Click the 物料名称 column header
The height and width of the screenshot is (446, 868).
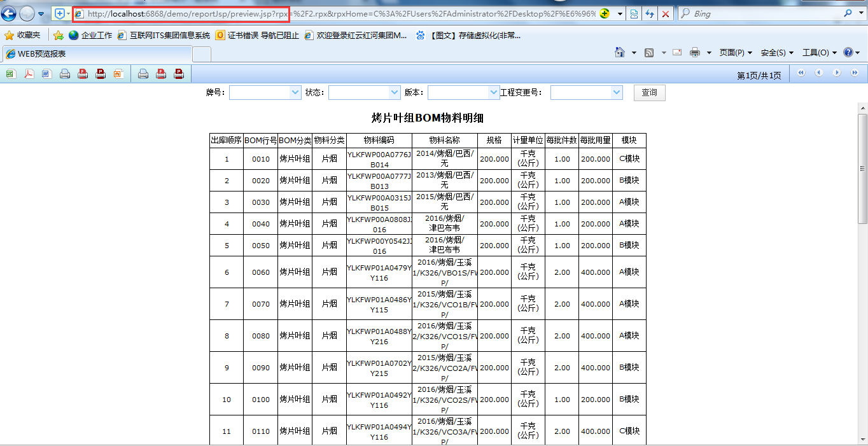[445, 141]
